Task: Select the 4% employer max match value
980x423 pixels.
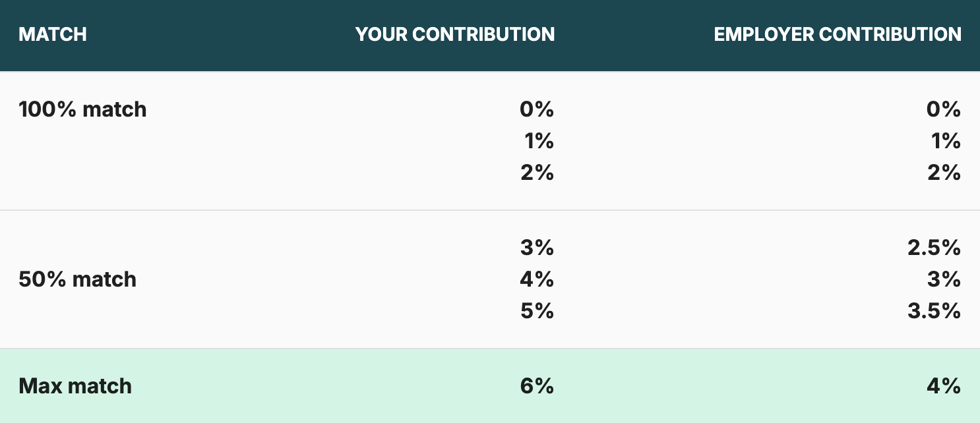Action: (944, 386)
